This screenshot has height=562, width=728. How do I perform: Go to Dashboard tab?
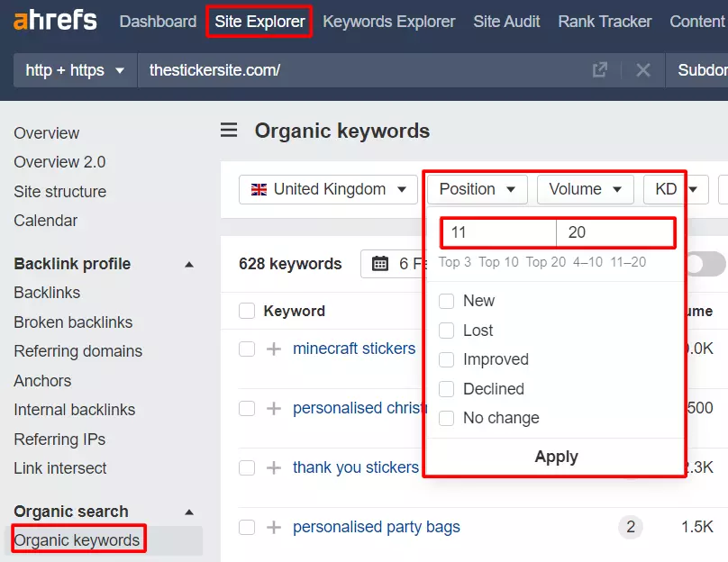click(158, 22)
